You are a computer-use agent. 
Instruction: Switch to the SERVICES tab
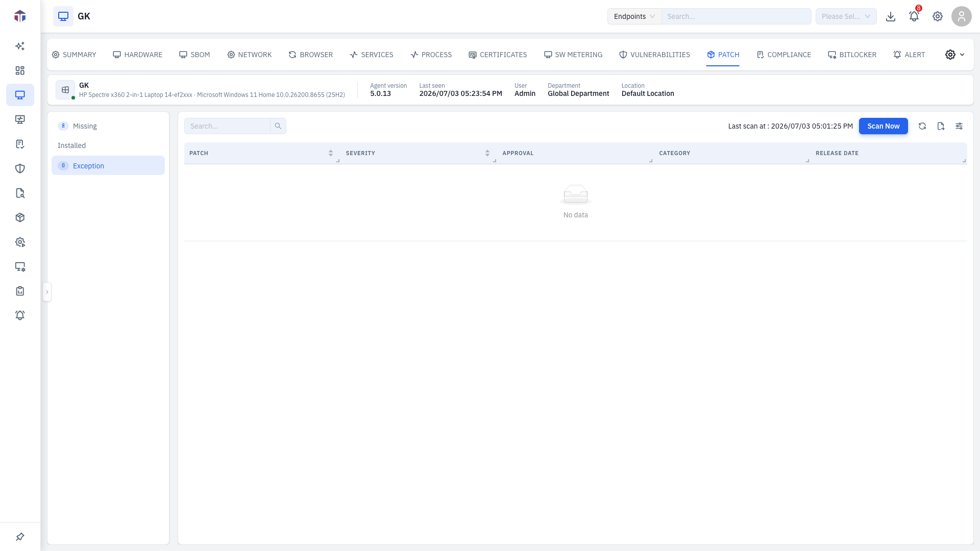(372, 55)
